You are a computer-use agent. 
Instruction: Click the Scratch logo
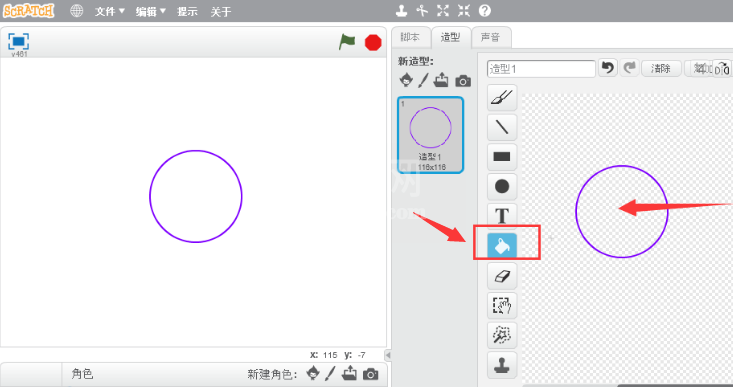pos(29,11)
